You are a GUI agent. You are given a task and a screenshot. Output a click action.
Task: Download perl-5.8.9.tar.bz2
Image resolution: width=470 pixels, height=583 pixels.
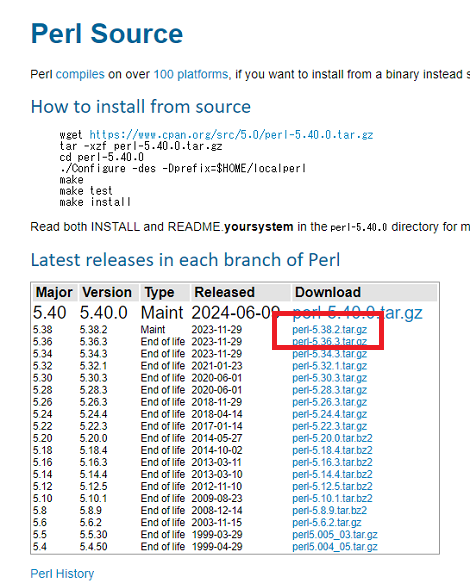(329, 510)
